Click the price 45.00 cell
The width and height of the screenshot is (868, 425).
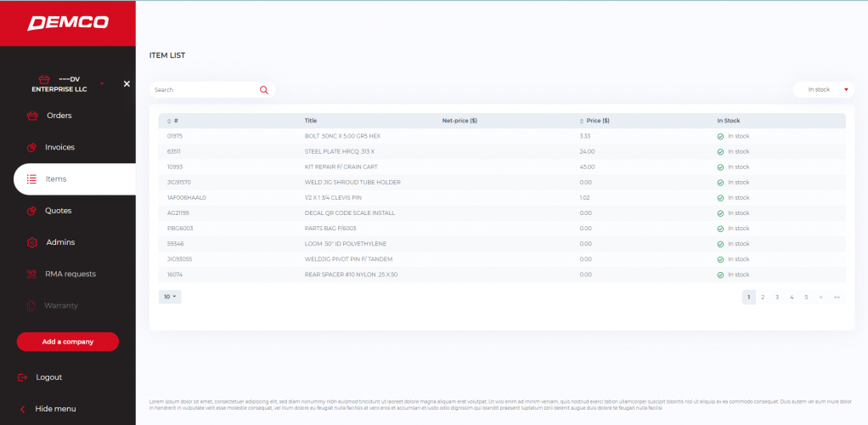point(587,167)
